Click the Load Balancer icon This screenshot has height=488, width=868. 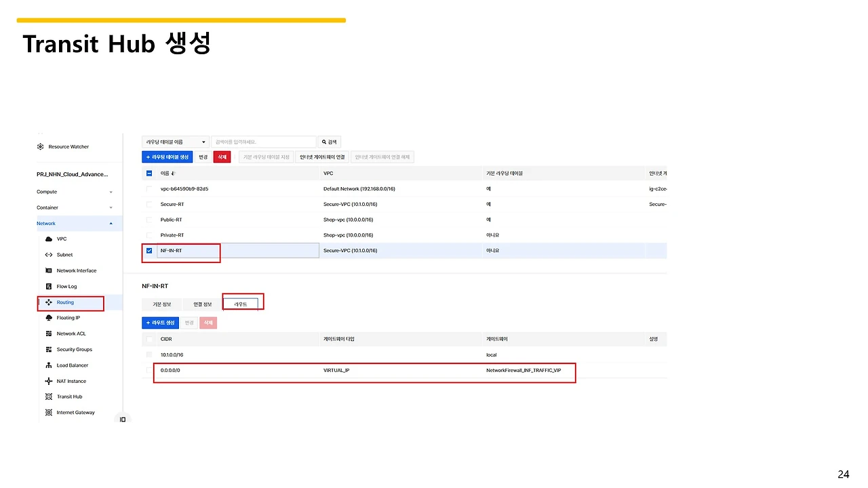pyautogui.click(x=49, y=365)
